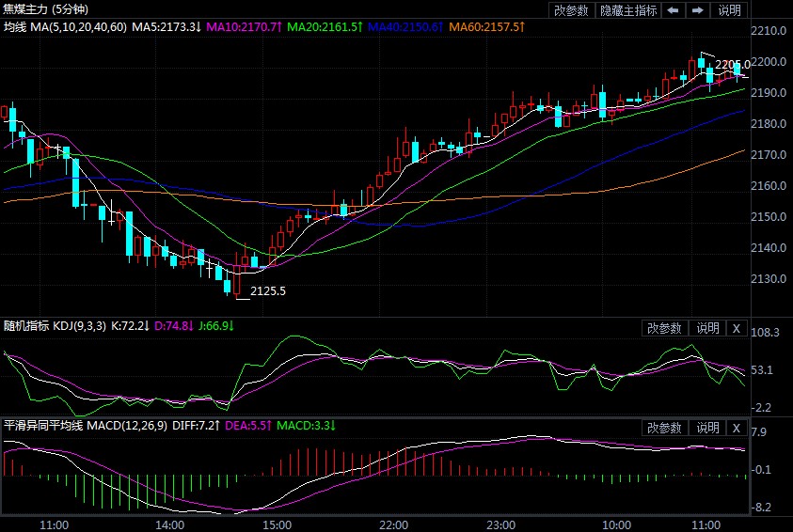
Task: Click the 2205.0 high price marker
Action: (x=732, y=64)
